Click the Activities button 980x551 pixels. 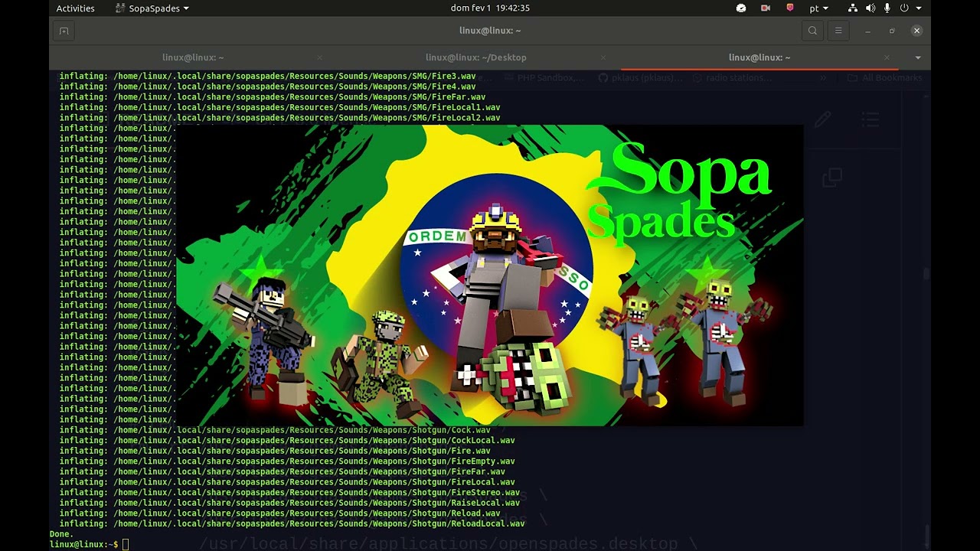(x=75, y=8)
